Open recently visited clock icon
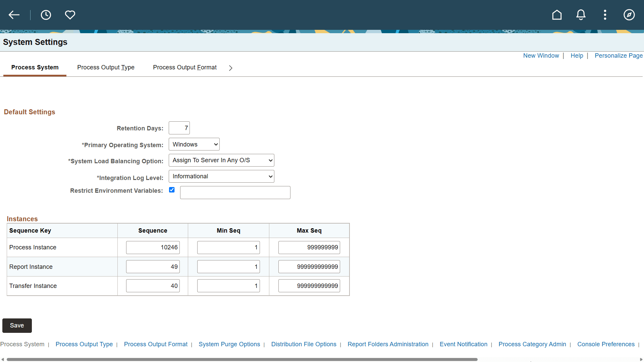 click(46, 15)
